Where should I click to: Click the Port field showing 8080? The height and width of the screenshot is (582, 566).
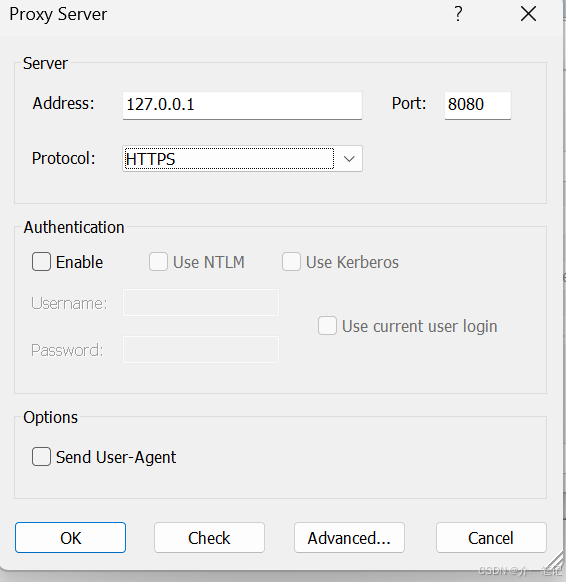click(478, 105)
